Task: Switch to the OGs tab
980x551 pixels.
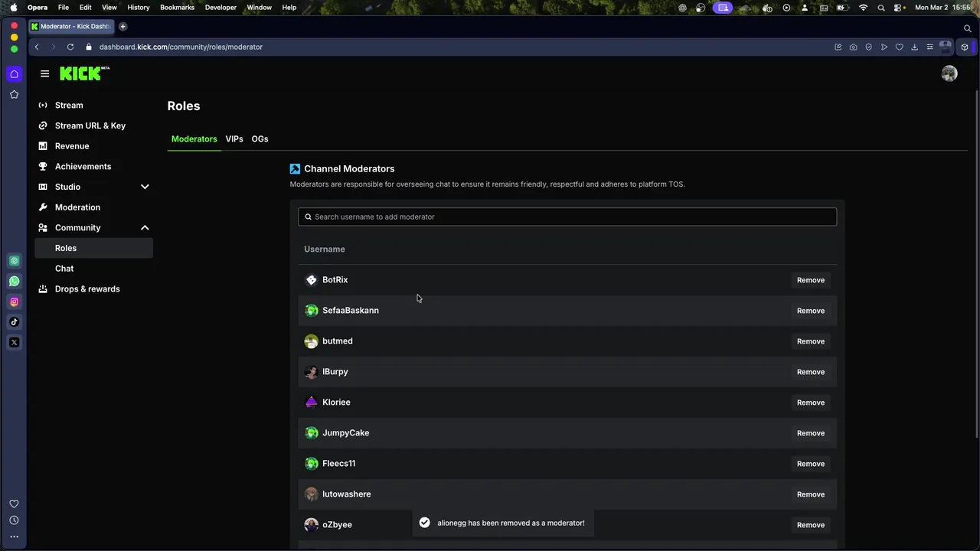Action: pos(260,139)
